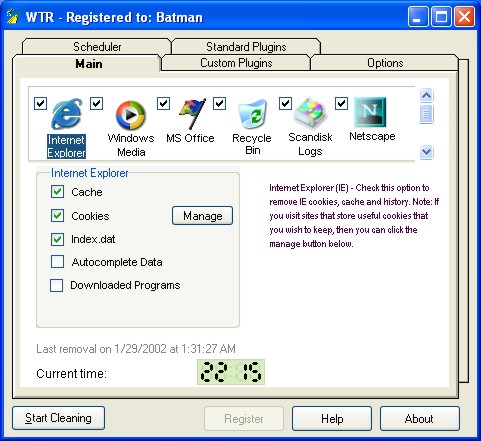Select the Recycle Bin icon
Screen dimensions: 481x441
click(253, 114)
